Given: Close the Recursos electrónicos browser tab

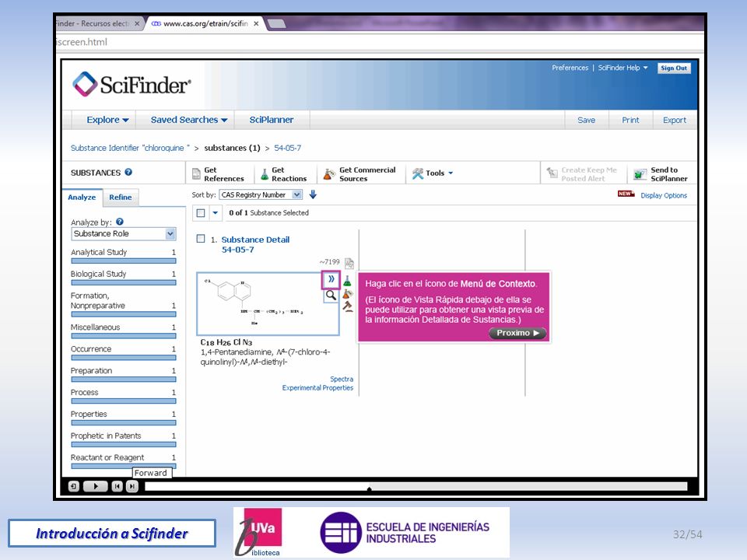Looking at the screenshot, I should coord(137,23).
